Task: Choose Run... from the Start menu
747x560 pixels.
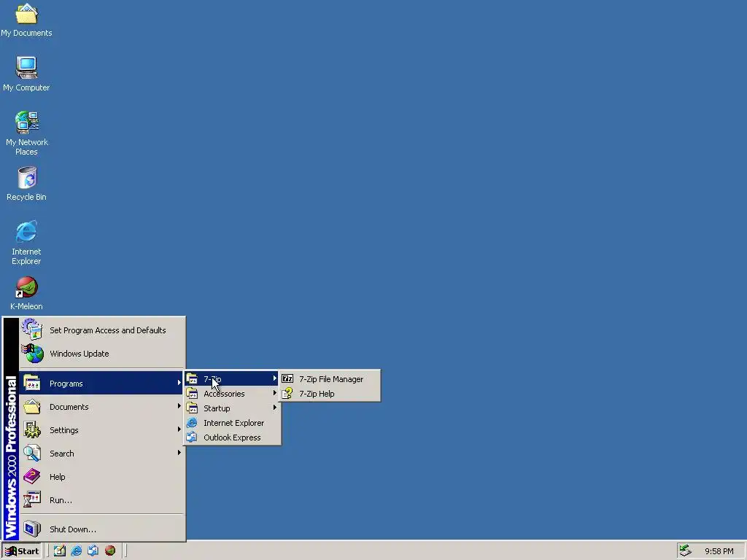Action: (x=101, y=500)
